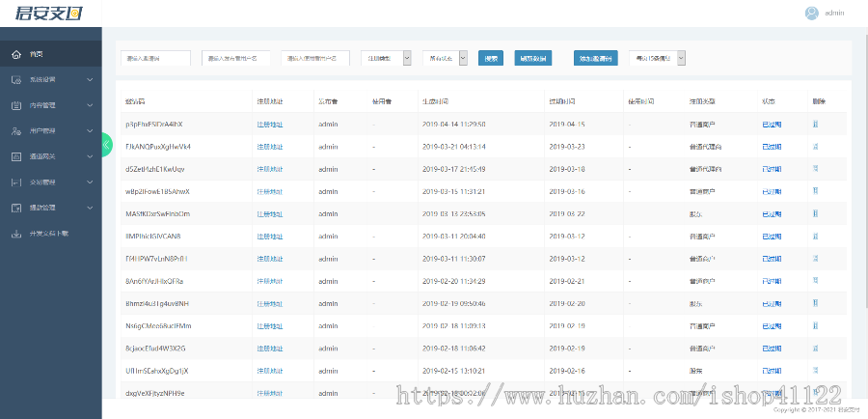Screen dimensions: 868x419
Task: Open the 所有状态 status filter dropdown
Action: [445, 58]
